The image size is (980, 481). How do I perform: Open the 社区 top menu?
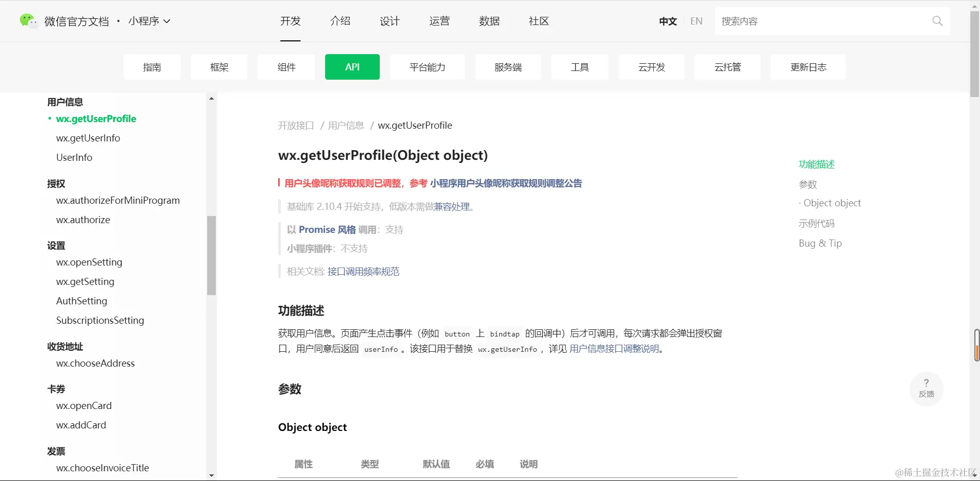(x=538, y=21)
